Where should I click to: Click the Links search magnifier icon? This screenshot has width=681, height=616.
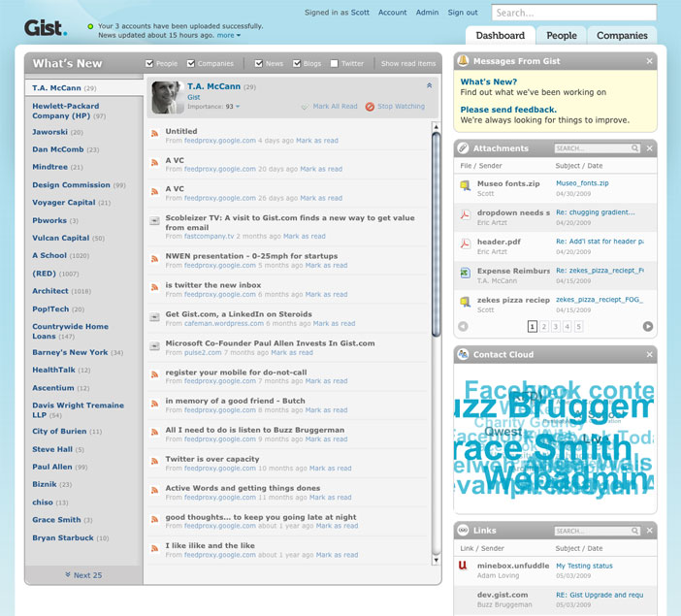click(634, 531)
